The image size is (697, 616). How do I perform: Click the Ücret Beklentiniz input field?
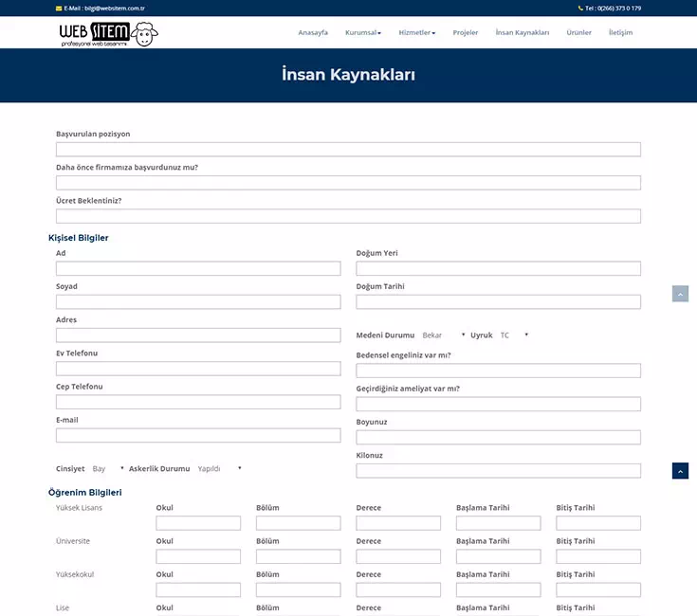click(349, 216)
